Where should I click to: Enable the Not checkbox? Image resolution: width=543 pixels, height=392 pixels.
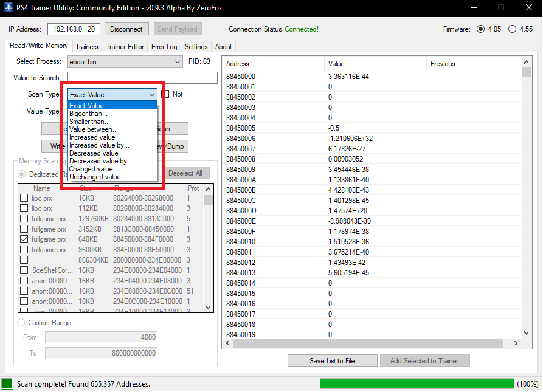(165, 94)
